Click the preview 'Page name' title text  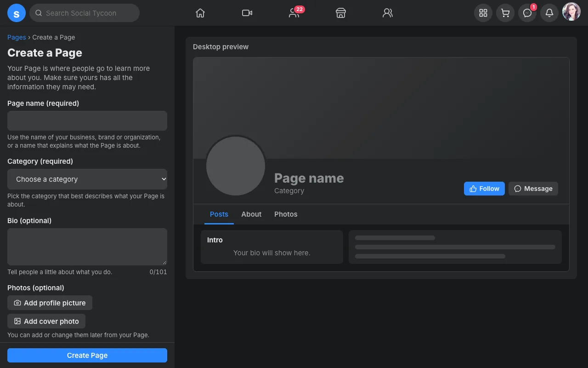tap(309, 178)
